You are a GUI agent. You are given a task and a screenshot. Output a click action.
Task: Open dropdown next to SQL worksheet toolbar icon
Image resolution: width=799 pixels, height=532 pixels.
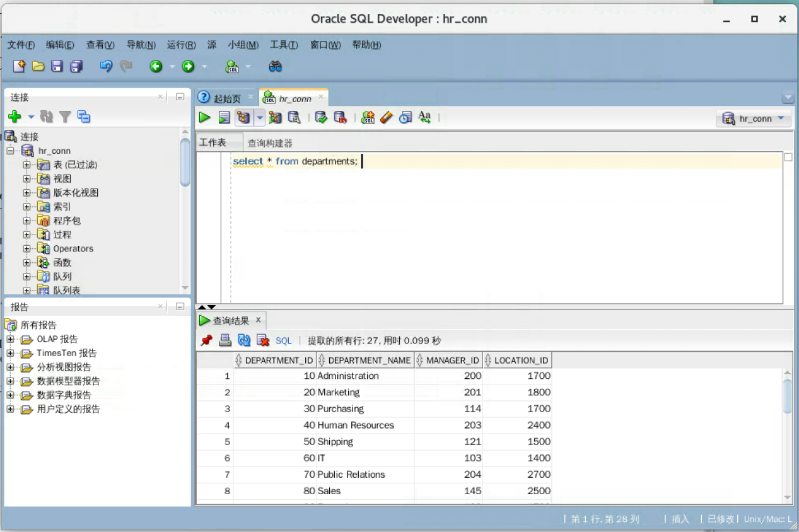(x=248, y=66)
